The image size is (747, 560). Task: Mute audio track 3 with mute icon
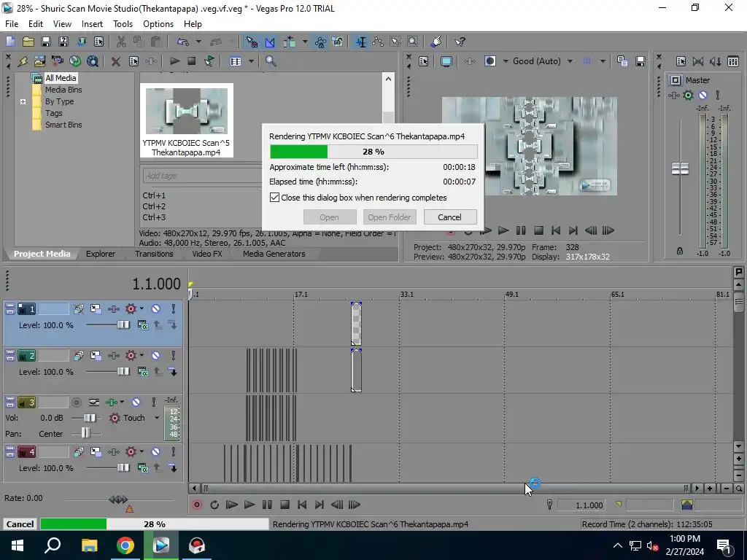pyautogui.click(x=136, y=402)
